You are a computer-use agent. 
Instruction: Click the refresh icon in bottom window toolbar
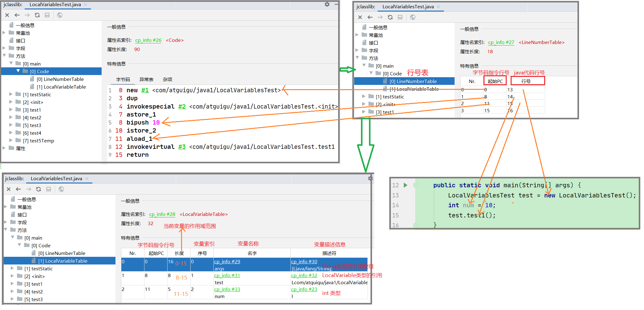pos(38,189)
